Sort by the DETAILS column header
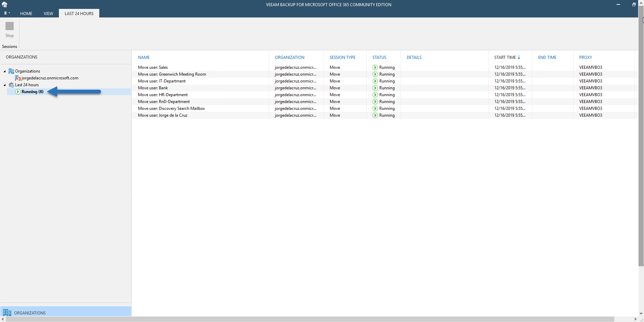Viewport: 644px width, 322px height. [414, 57]
